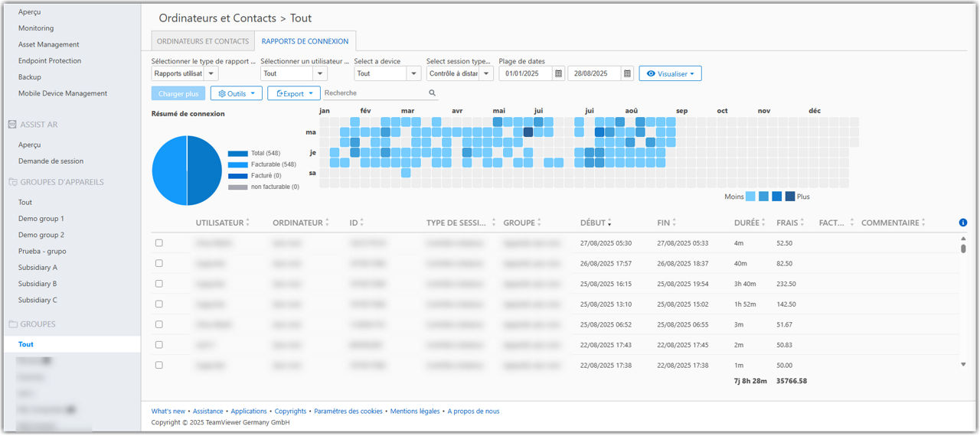This screenshot has height=436, width=980.
Task: Open the start date calendar picker
Action: (x=559, y=73)
